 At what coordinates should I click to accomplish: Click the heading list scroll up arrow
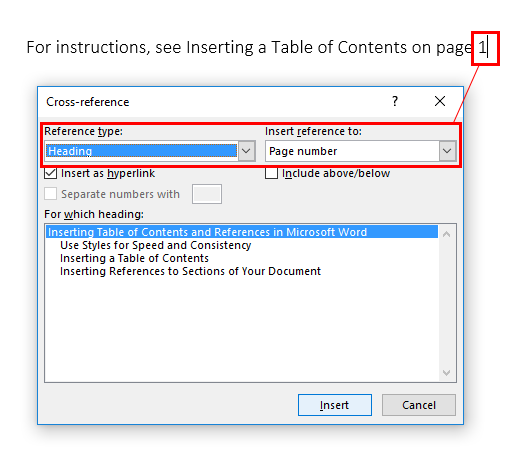point(446,234)
